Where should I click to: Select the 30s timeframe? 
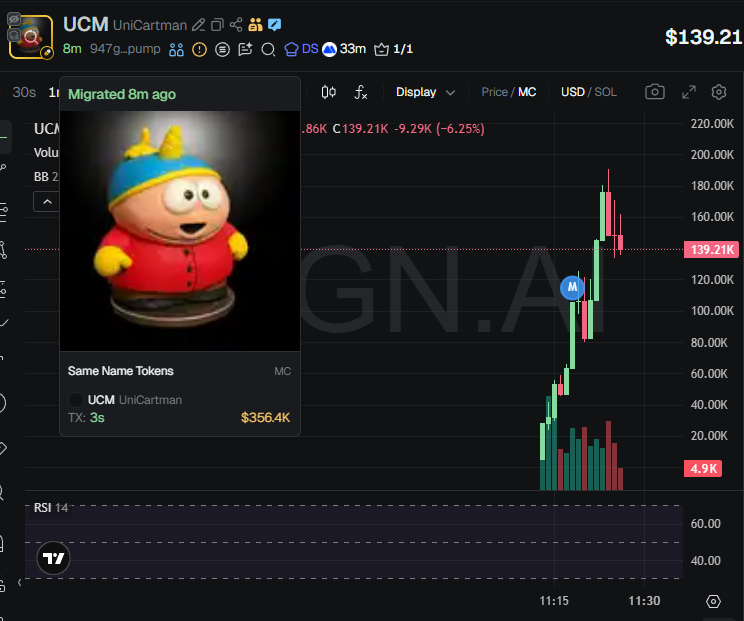[24, 92]
